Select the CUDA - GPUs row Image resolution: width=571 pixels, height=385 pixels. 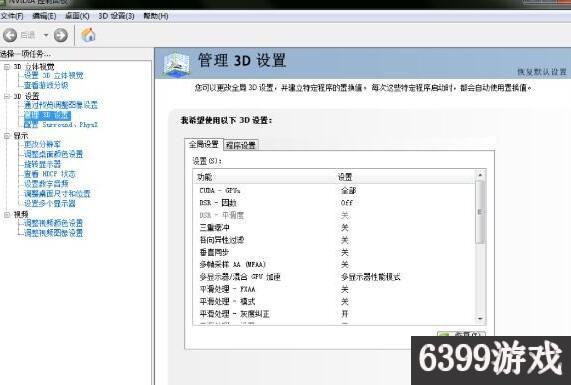[334, 190]
